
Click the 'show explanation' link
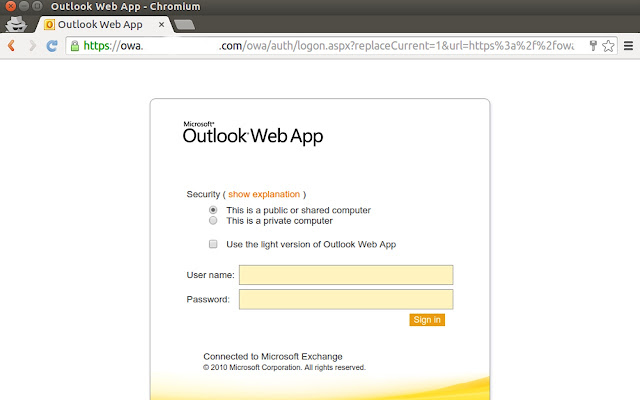click(x=264, y=194)
